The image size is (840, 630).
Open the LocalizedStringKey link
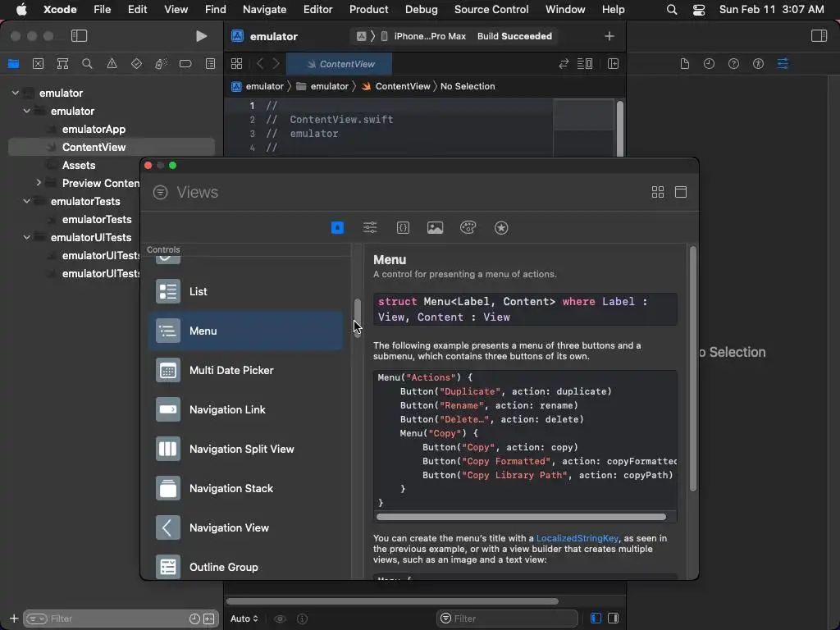pyautogui.click(x=577, y=538)
